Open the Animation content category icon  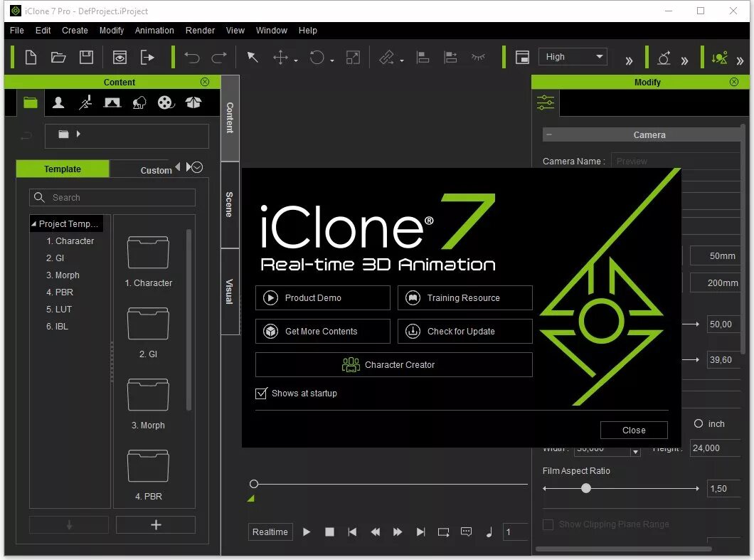pos(85,102)
